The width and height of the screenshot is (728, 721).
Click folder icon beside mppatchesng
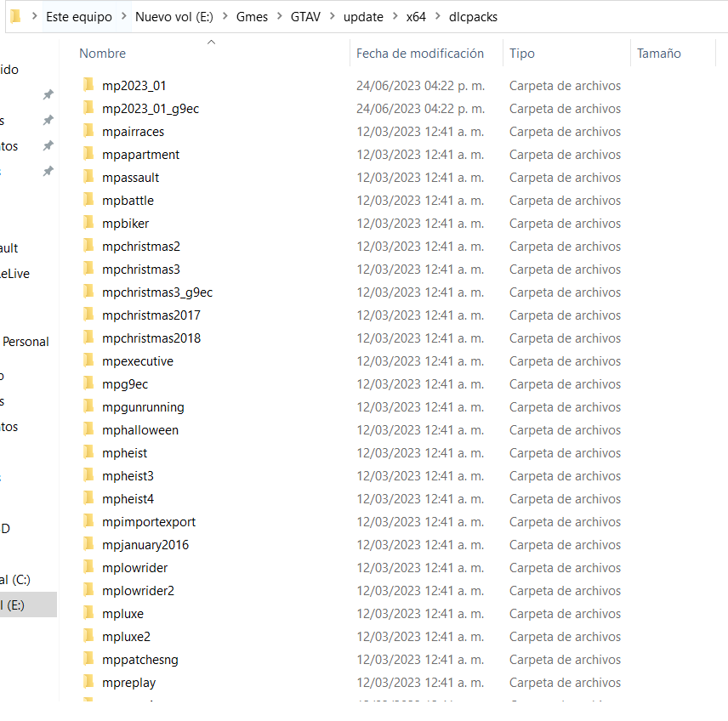pos(88,659)
